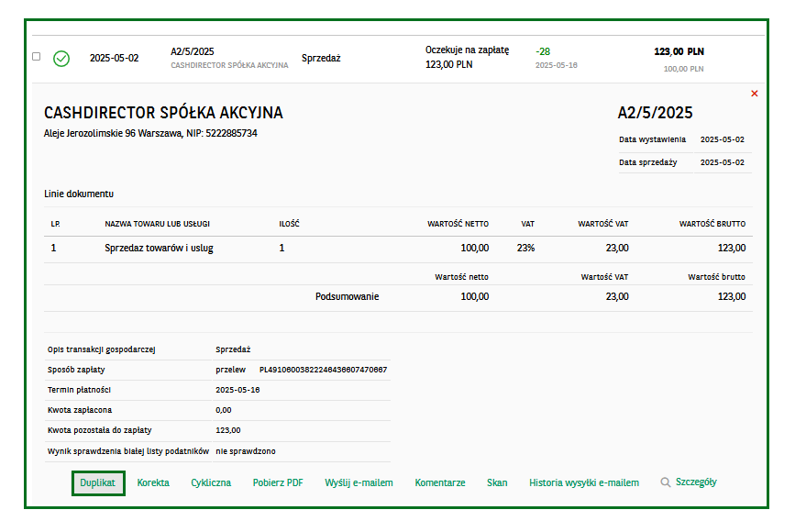795x532 pixels.
Task: Click the Data sprzedaży value
Action: pos(723,162)
